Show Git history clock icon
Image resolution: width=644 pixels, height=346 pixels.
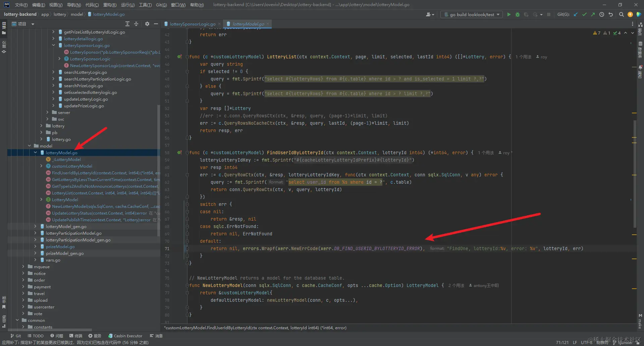tap(602, 14)
